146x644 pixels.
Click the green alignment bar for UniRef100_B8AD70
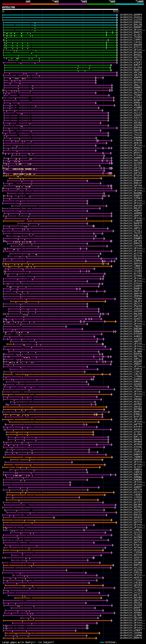[x=60, y=32]
